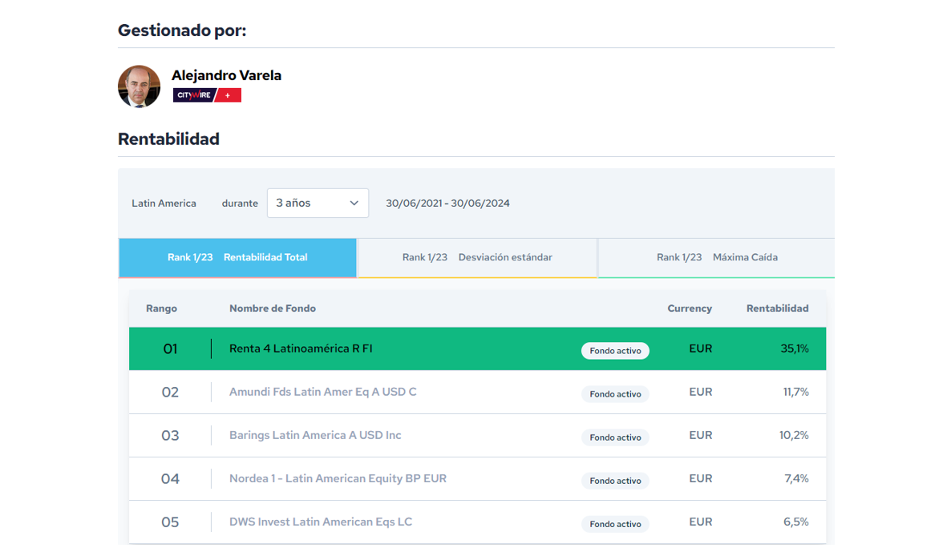The image size is (951, 560).
Task: Open Renta 4 Latinoamérica R FI fund
Action: pyautogui.click(x=301, y=348)
